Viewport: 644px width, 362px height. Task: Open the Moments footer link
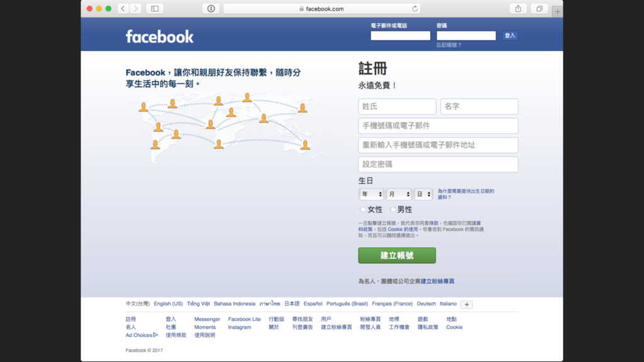tap(205, 327)
